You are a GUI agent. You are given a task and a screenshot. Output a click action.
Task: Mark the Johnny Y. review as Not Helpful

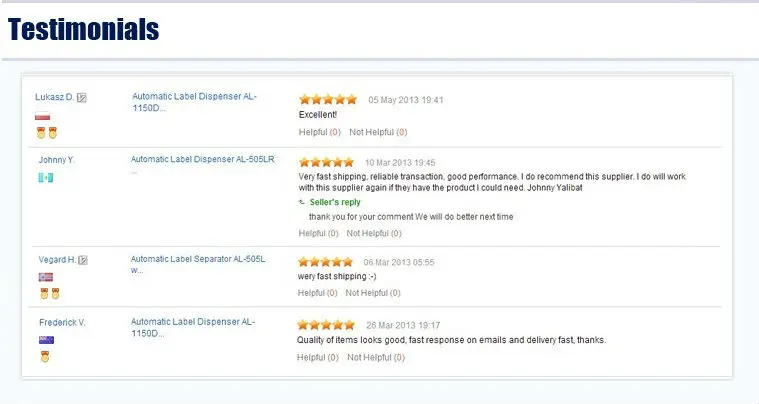pos(374,233)
